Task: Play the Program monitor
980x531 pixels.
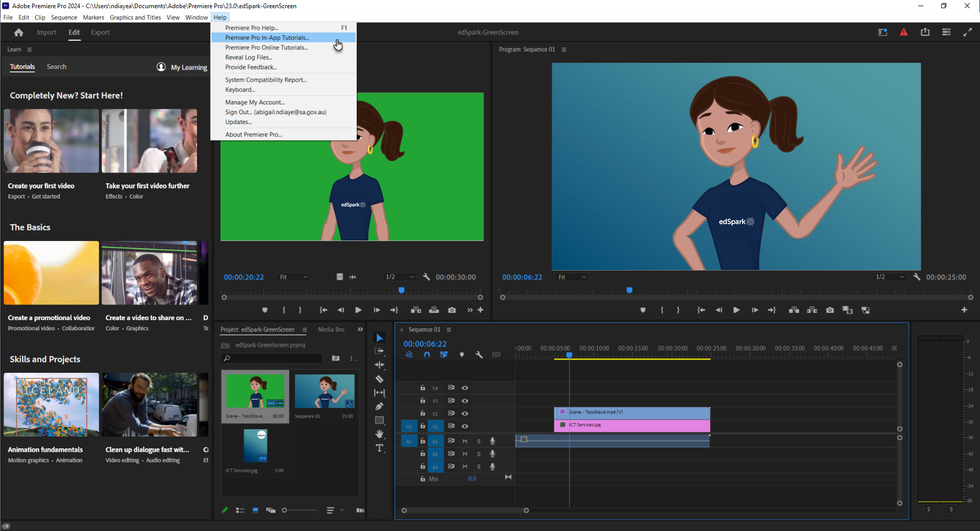Action: pyautogui.click(x=737, y=310)
